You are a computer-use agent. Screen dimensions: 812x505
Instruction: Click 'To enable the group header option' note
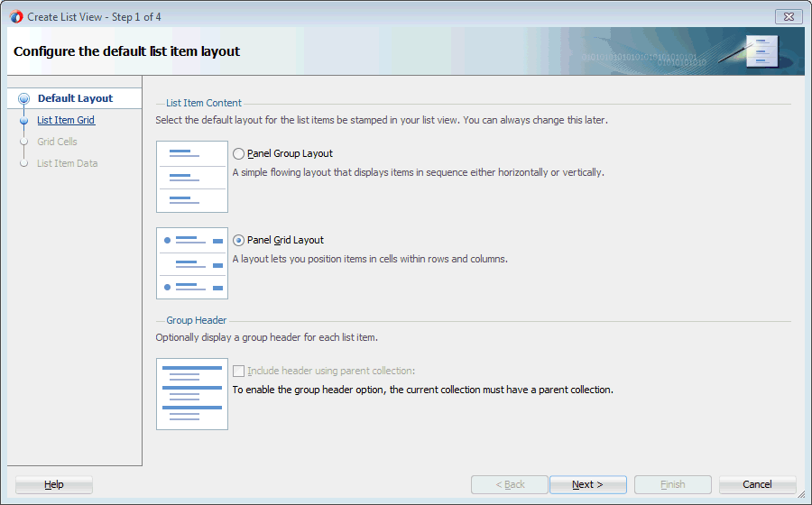point(422,390)
